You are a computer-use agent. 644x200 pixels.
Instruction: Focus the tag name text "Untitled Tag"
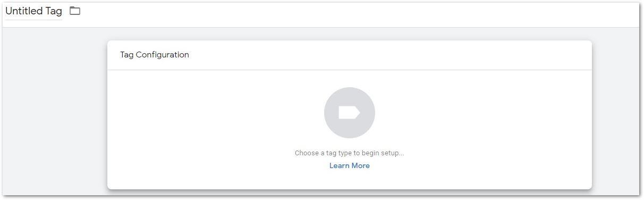[x=33, y=11]
